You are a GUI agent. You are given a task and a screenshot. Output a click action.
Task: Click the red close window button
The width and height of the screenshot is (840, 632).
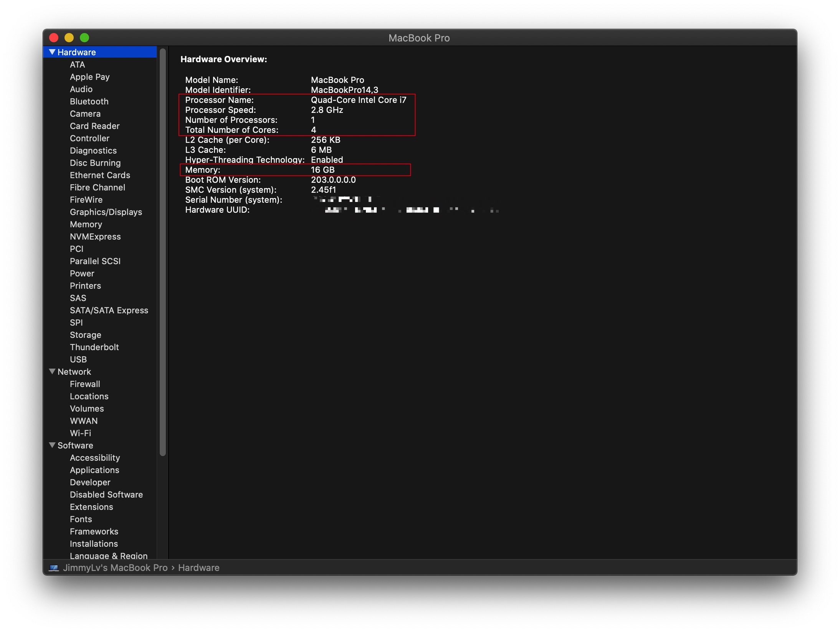(54, 38)
